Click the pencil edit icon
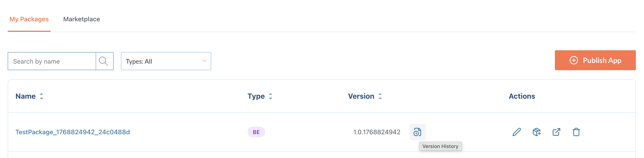Viewport: 644px width, 158px height. point(517,132)
